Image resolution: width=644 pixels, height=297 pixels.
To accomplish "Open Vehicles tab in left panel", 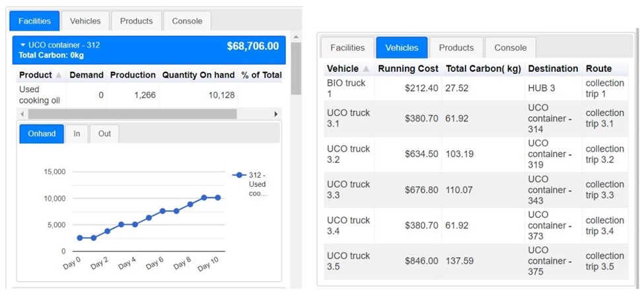I will pyautogui.click(x=85, y=21).
